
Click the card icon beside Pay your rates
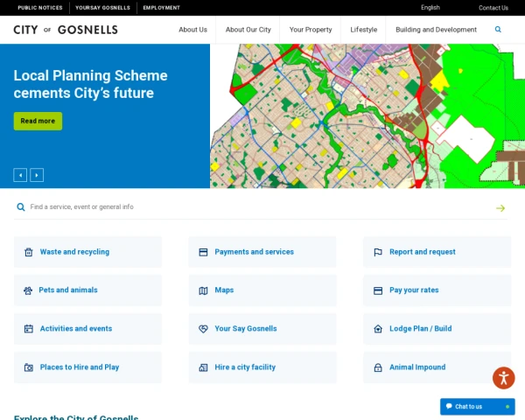378,290
